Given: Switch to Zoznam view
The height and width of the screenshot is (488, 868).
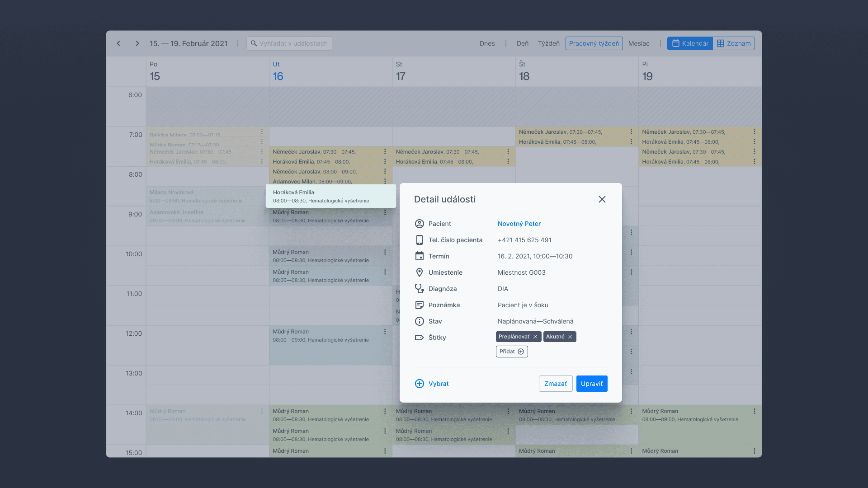Looking at the screenshot, I should coord(733,43).
